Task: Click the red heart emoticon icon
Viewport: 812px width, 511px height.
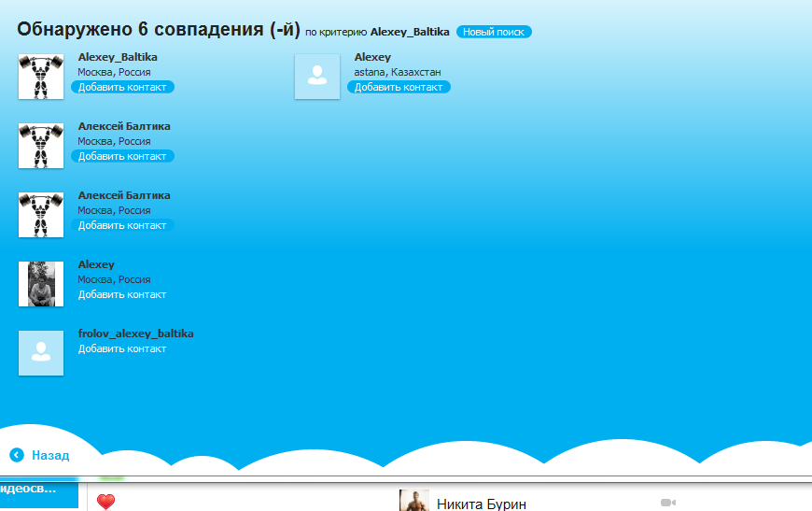Action: pos(105,502)
